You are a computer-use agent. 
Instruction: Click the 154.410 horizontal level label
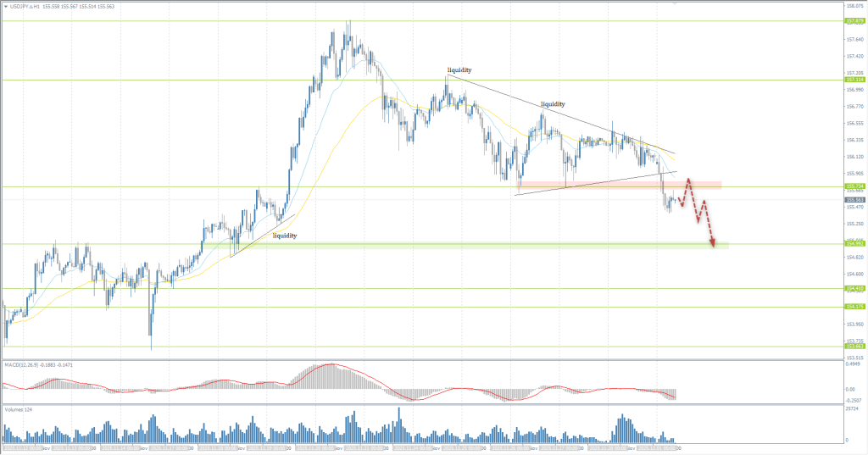pyautogui.click(x=853, y=288)
